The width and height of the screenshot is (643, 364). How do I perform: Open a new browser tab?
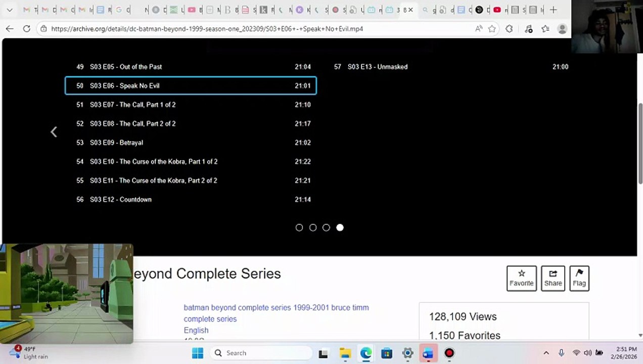click(553, 10)
